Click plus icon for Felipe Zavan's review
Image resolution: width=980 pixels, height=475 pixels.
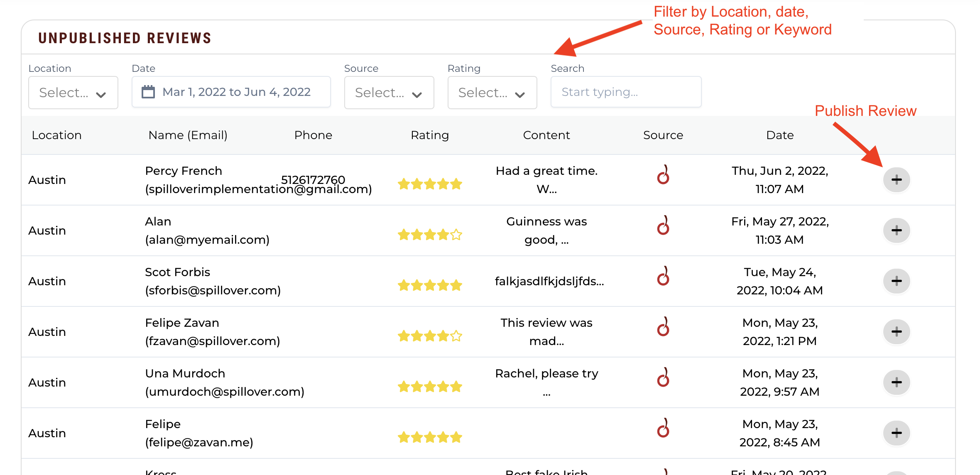896,332
